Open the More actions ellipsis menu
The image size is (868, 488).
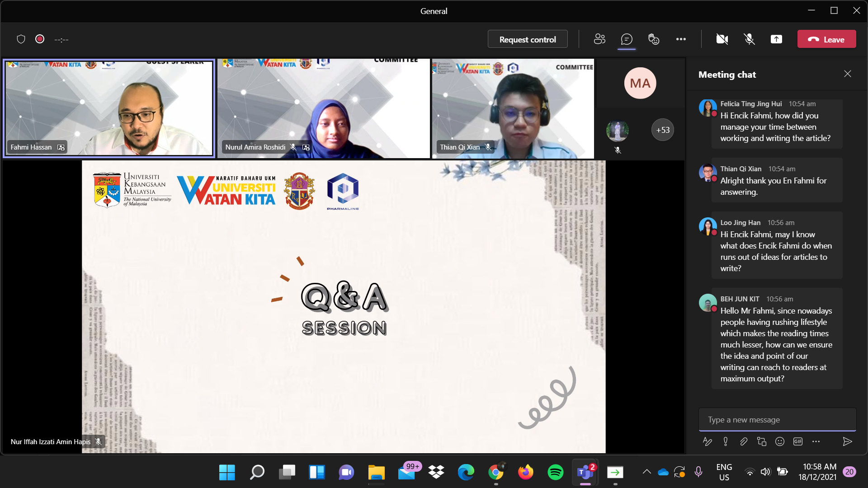click(x=681, y=39)
